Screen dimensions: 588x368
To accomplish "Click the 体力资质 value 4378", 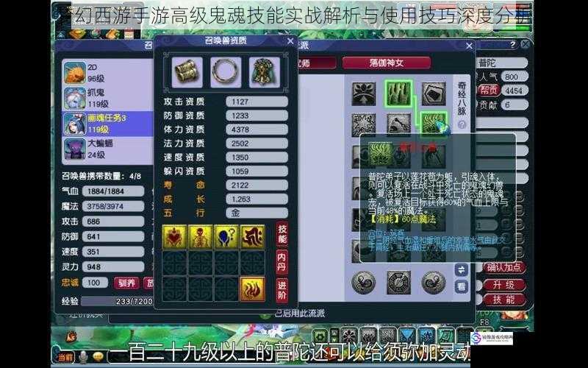I will (x=257, y=130).
